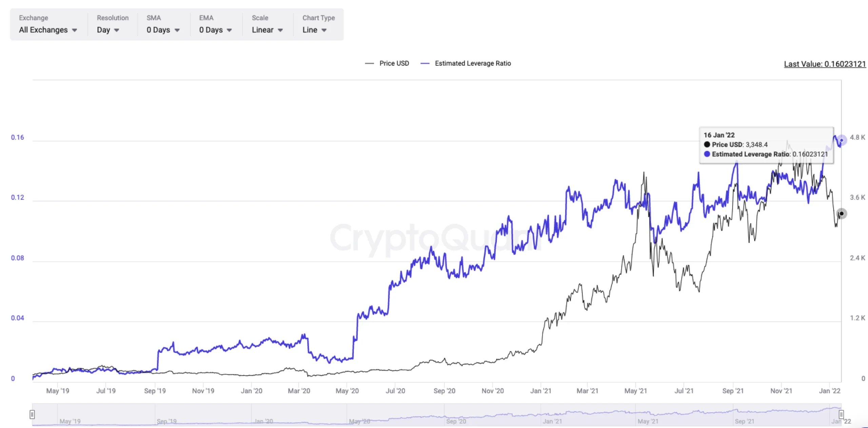Click the purple leverage ratio data point marker

(842, 140)
